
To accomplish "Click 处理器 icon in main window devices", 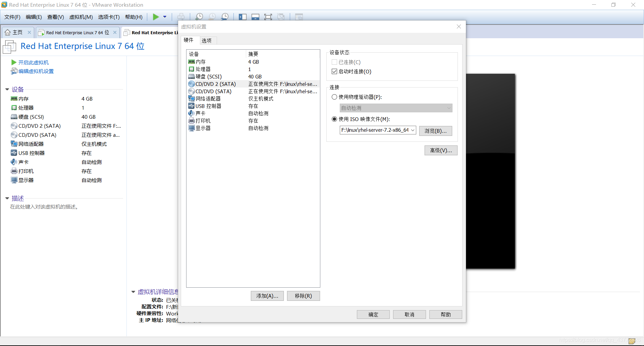I will point(14,108).
